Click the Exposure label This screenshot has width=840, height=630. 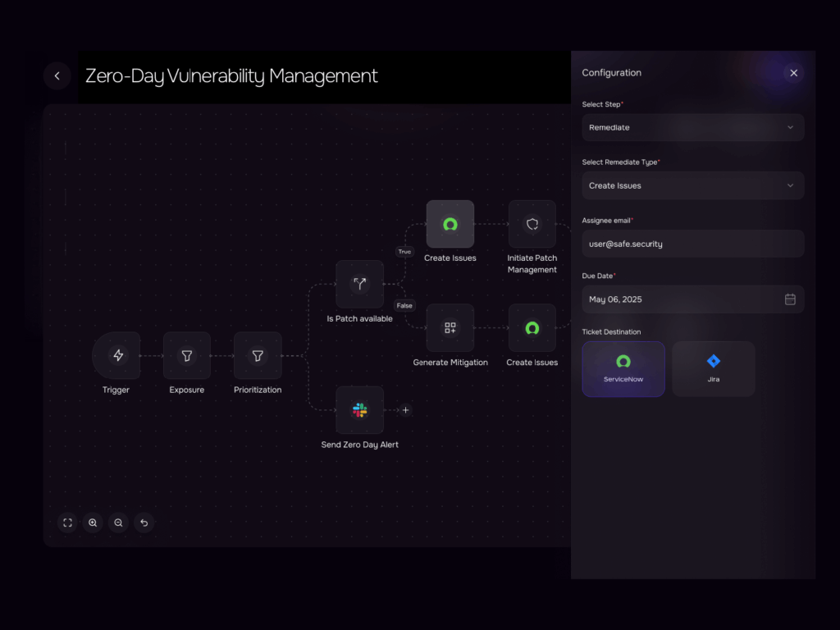coord(187,390)
